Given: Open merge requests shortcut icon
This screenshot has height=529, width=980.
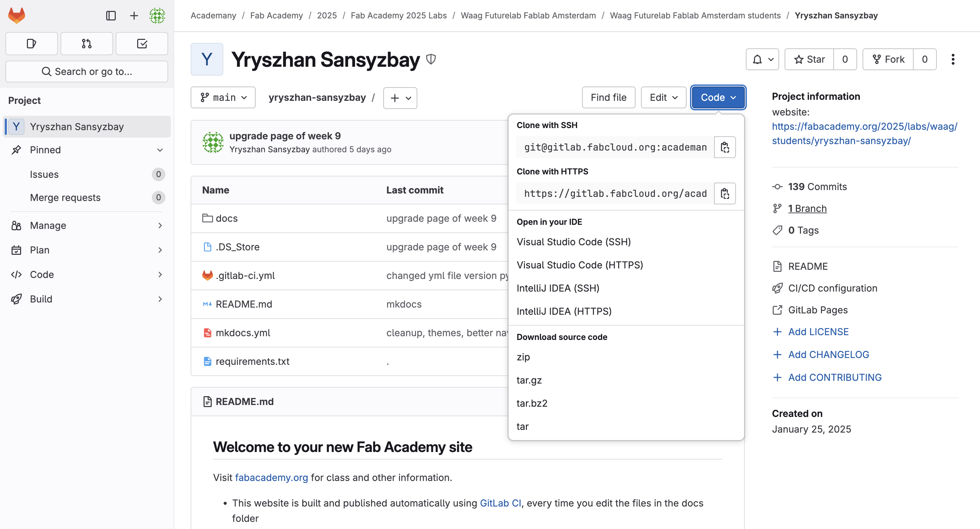Looking at the screenshot, I should (x=87, y=44).
